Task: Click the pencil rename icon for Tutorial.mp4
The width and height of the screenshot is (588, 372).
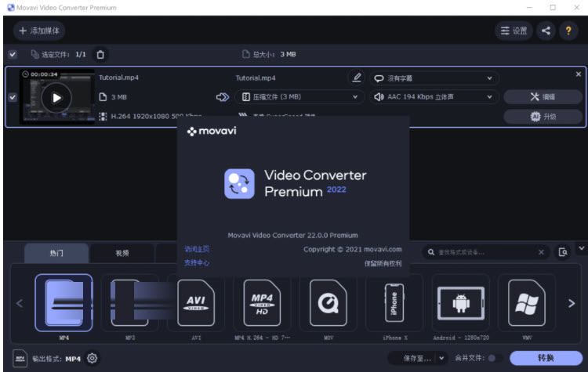Action: 357,78
